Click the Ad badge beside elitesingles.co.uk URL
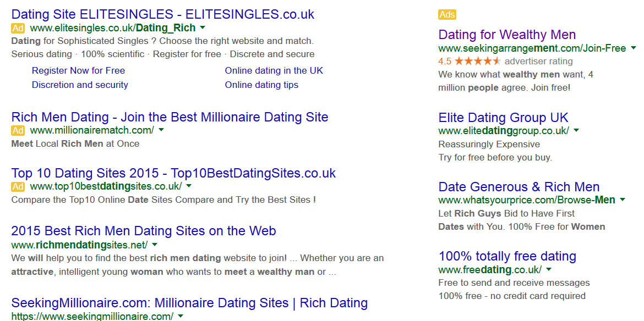 click(18, 28)
